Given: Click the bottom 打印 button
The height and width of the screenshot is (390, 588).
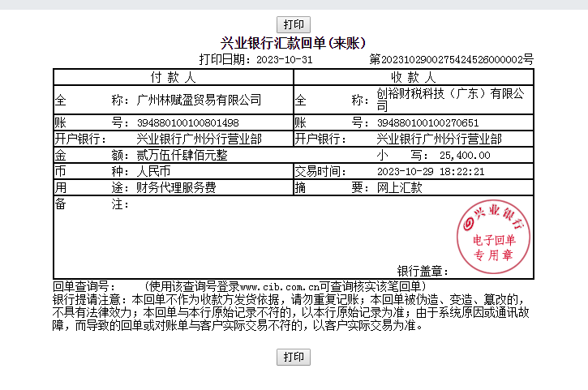Looking at the screenshot, I should (294, 357).
